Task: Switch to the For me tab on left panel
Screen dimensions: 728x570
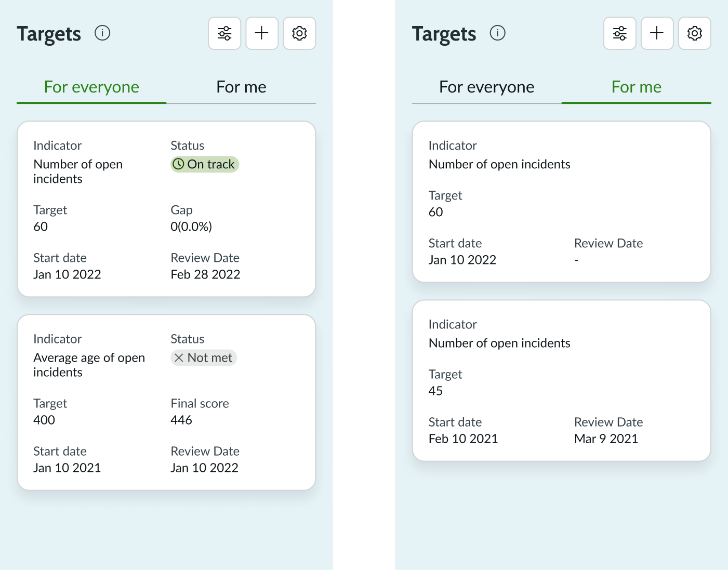Action: (241, 87)
